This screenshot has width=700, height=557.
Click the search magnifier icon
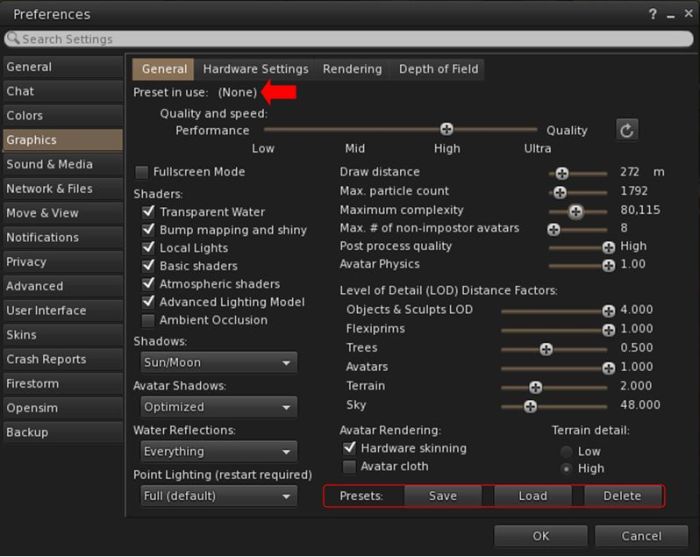tap(13, 39)
